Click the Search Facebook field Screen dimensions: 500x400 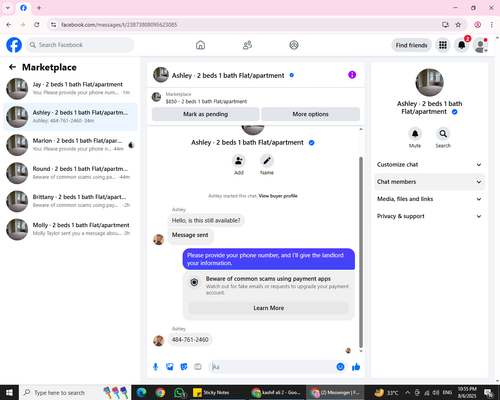80,45
